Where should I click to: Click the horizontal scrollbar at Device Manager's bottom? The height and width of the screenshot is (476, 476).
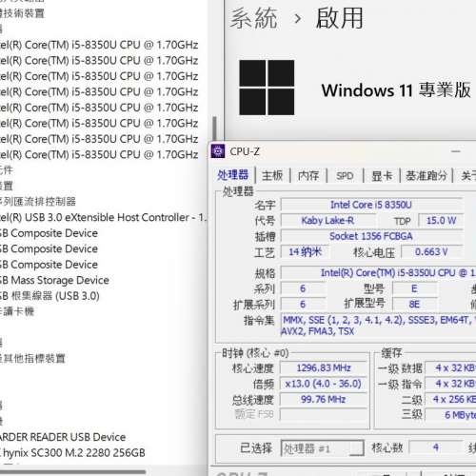tap(73, 471)
